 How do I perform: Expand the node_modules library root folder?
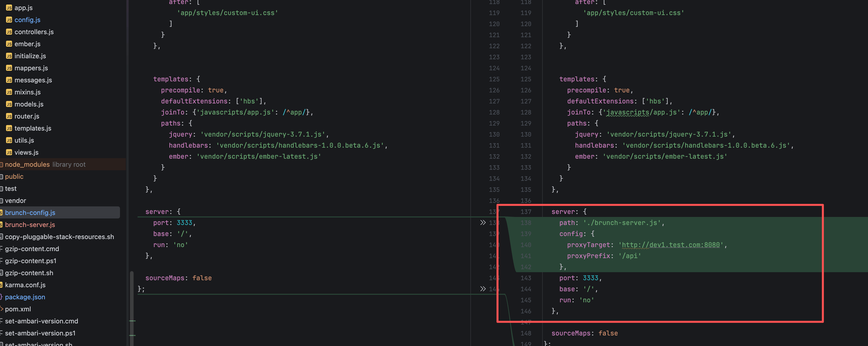point(27,164)
